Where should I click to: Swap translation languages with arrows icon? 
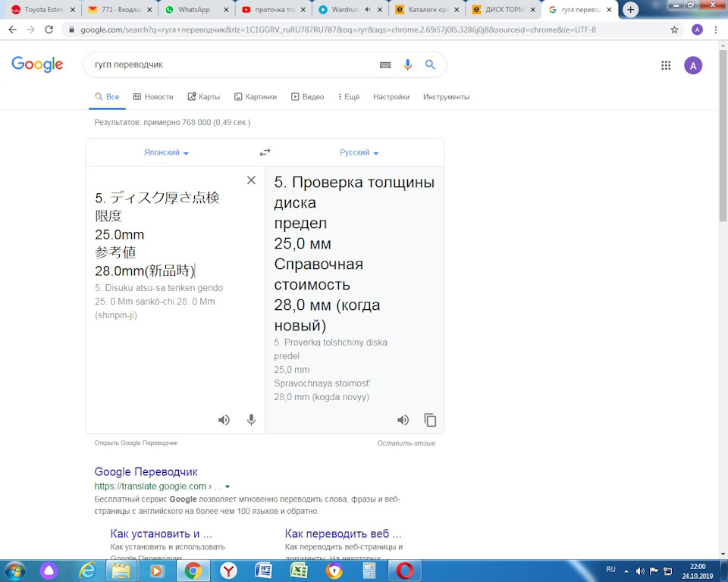(x=265, y=152)
